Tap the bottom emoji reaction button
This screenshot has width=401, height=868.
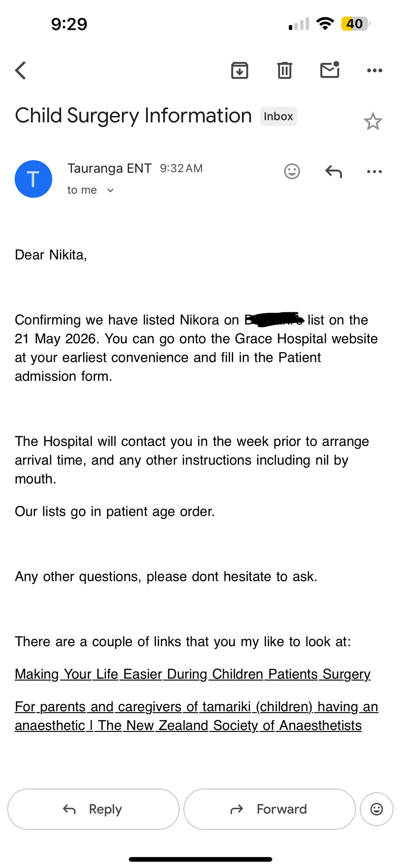point(376,809)
